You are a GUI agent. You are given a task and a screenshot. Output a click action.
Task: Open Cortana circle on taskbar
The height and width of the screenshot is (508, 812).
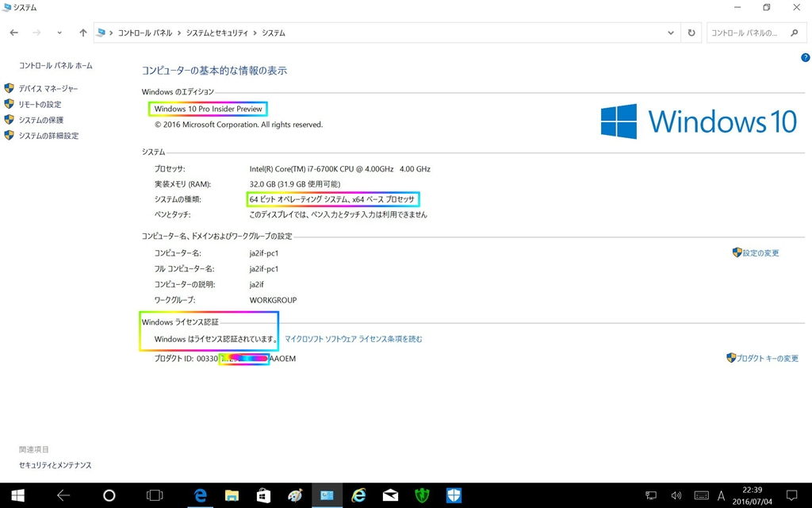109,495
